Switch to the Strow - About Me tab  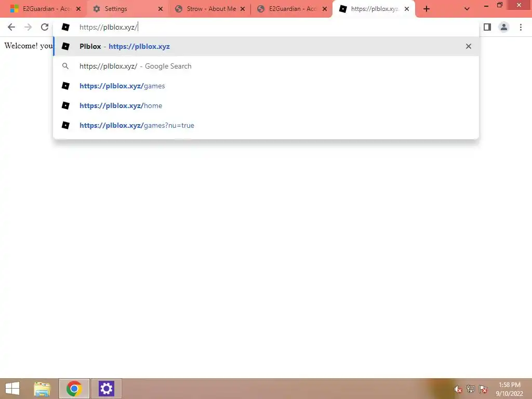[210, 9]
